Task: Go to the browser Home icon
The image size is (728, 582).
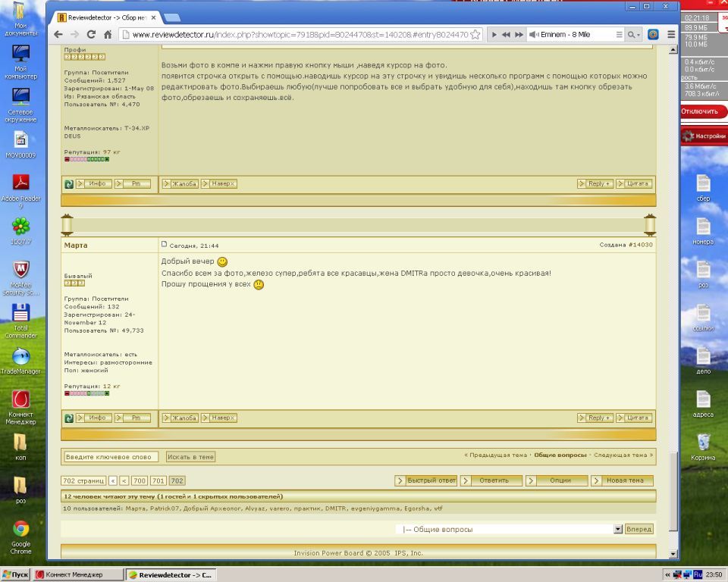Action: (x=108, y=35)
